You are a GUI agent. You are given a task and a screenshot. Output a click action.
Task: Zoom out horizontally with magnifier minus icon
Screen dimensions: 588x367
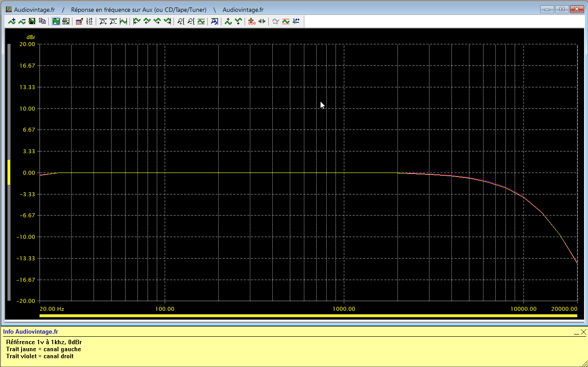click(x=113, y=21)
